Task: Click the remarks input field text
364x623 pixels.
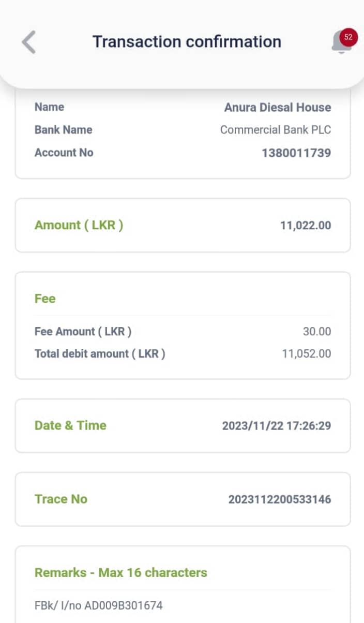Action: coord(98,605)
